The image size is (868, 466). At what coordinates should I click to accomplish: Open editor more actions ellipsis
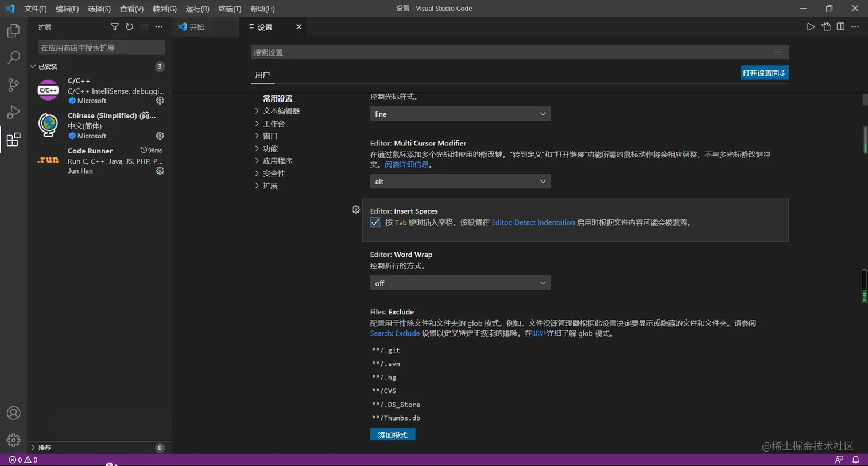click(855, 26)
